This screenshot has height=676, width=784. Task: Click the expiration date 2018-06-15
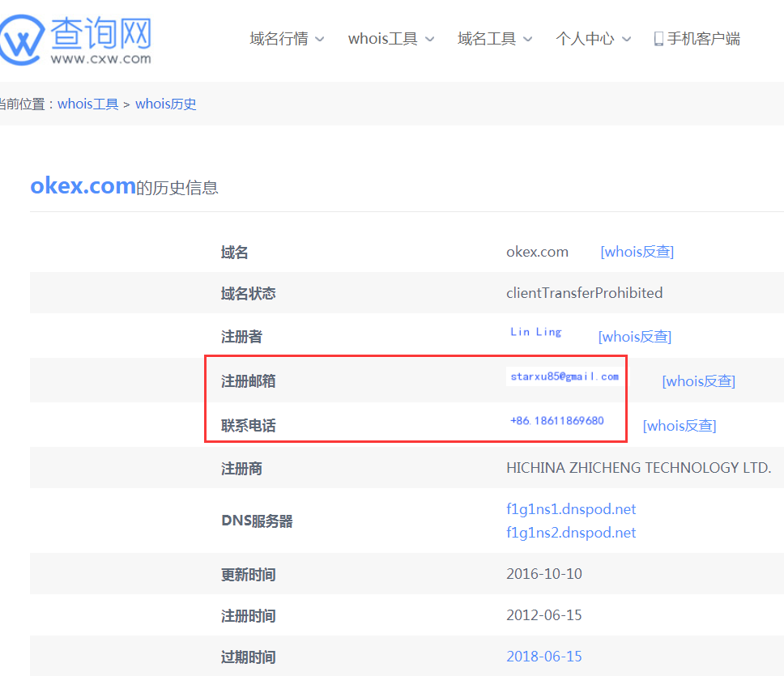point(543,657)
